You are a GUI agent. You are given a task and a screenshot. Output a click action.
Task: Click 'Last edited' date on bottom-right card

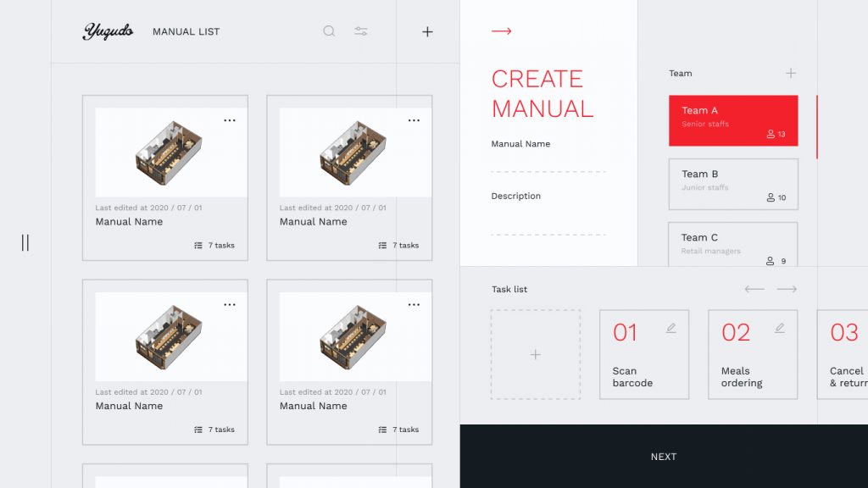click(332, 391)
